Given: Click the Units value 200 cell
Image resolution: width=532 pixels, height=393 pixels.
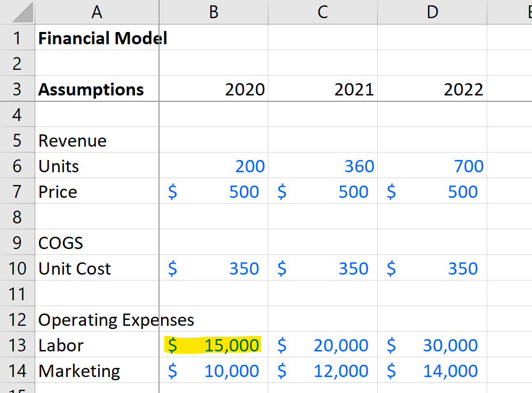Looking at the screenshot, I should click(213, 166).
